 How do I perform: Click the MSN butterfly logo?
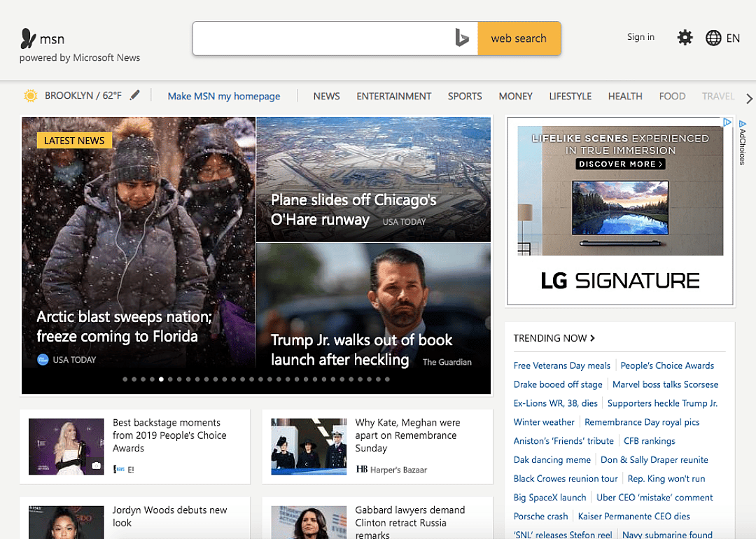pos(28,38)
